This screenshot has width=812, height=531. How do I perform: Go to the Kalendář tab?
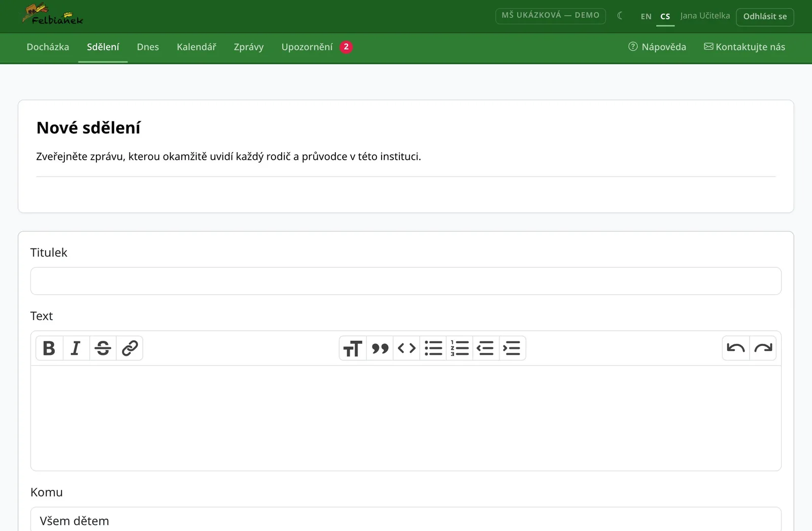(x=196, y=47)
